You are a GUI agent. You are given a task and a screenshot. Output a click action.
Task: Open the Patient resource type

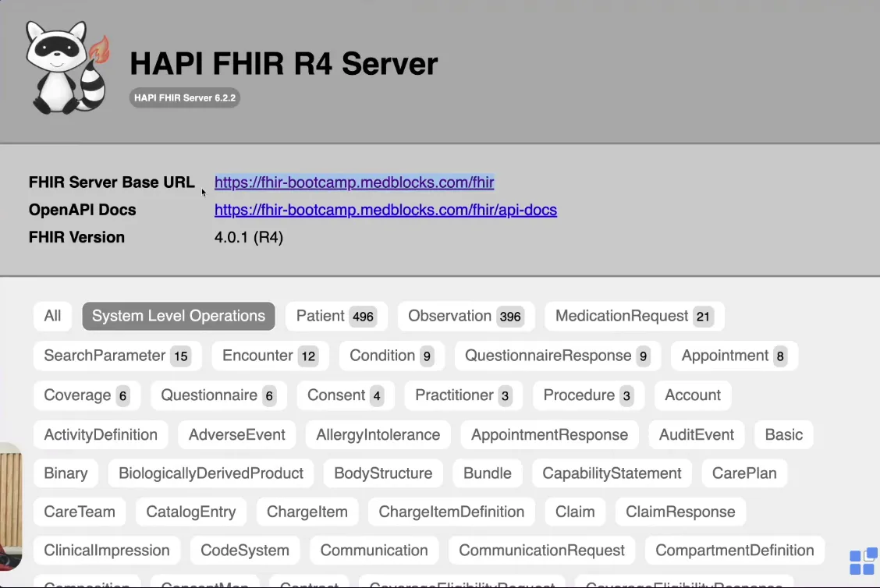click(x=335, y=316)
